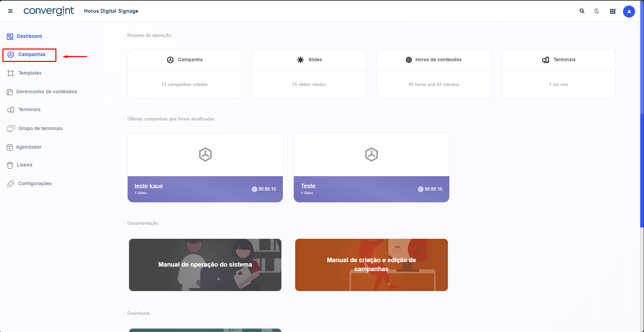The height and width of the screenshot is (332, 644).
Task: Open the 'Teste' campaign card
Action: click(x=371, y=168)
